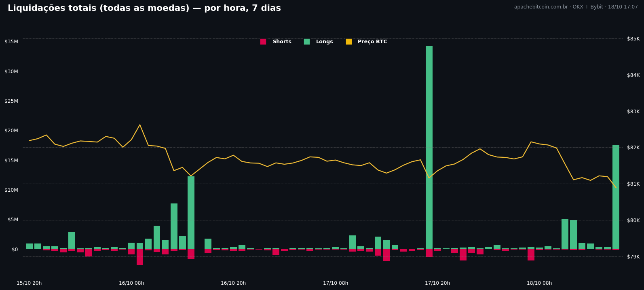644x290 pixels.
Task: Click the chart title Liquidações totais
Action: [x=144, y=8]
